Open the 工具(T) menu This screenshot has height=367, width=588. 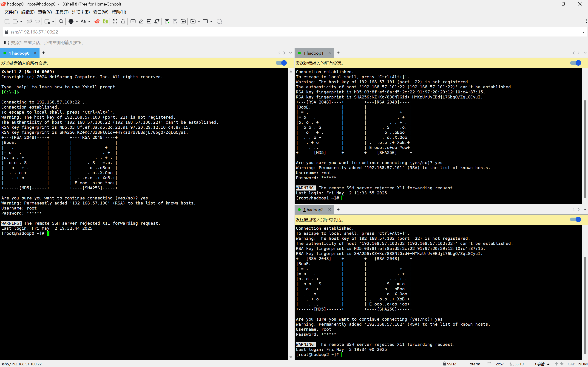62,12
